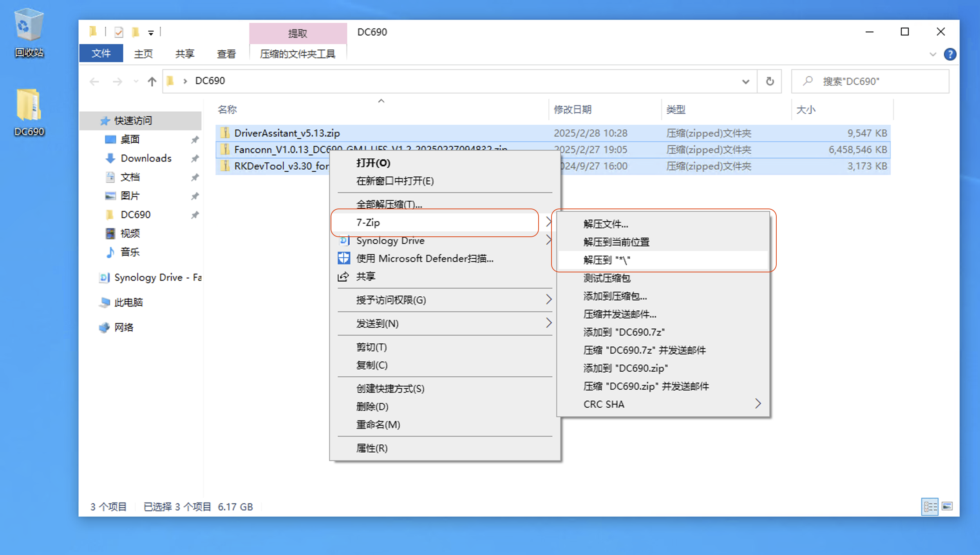980x555 pixels.
Task: Open 图片 in the navigation pane
Action: (x=130, y=196)
